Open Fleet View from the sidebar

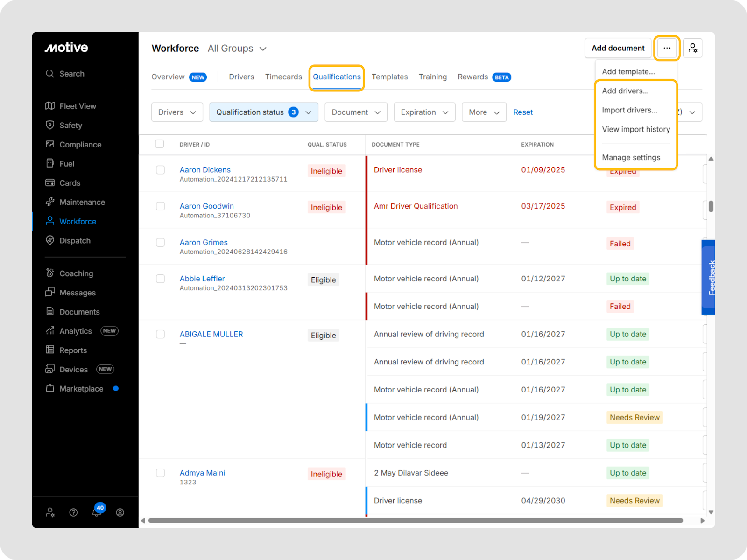point(77,106)
